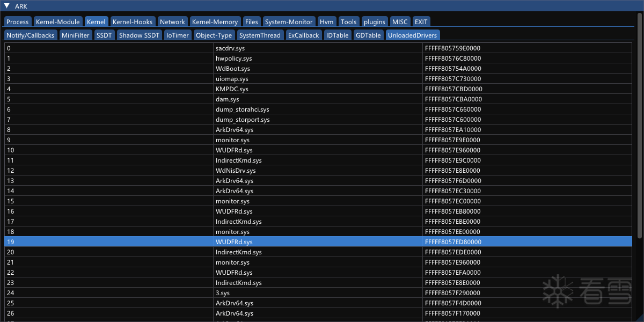Open the Process tab

pos(18,21)
